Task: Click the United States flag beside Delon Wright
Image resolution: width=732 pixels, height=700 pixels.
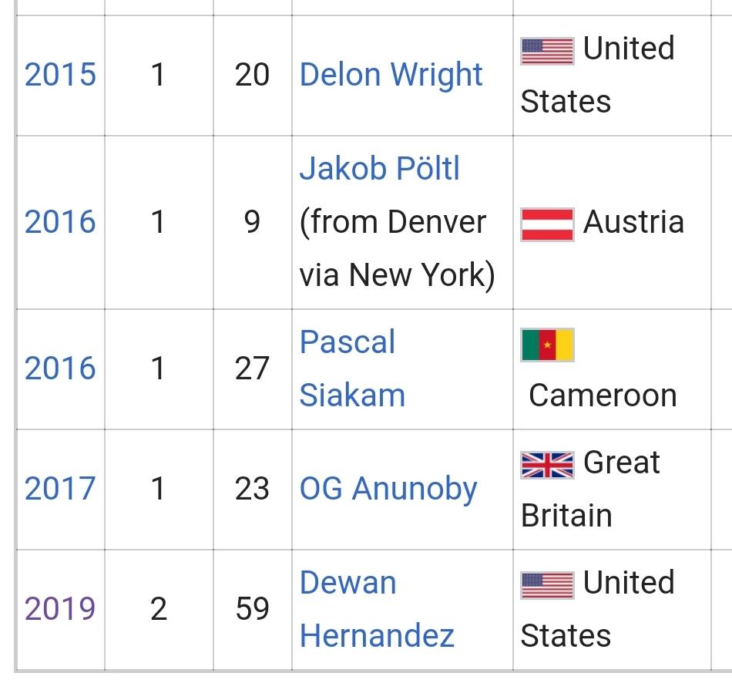Action: click(x=547, y=52)
